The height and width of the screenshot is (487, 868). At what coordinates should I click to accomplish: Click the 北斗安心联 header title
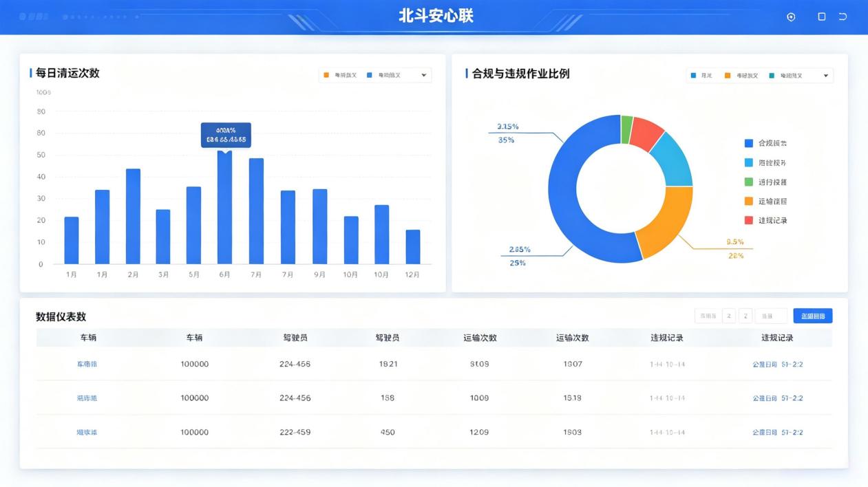(x=436, y=16)
